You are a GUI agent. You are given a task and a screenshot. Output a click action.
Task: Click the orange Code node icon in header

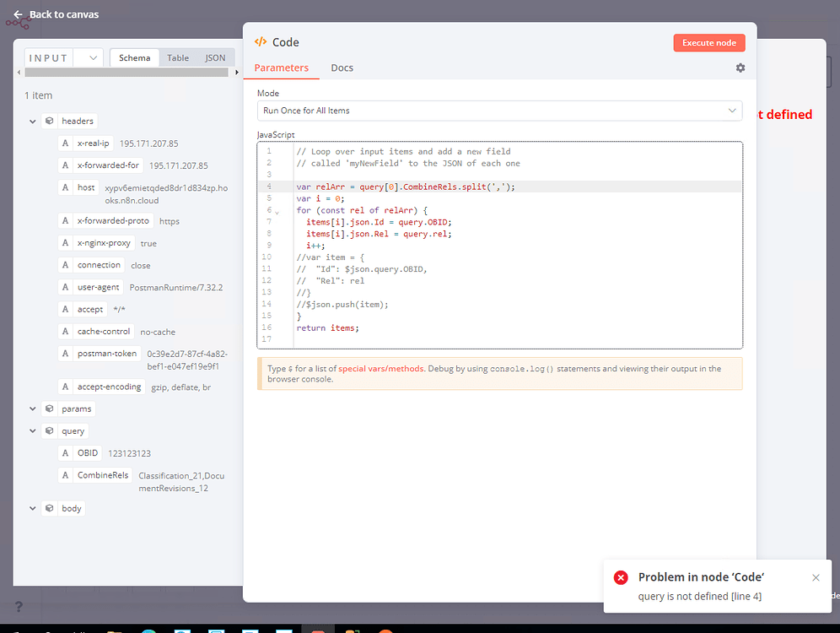click(259, 41)
